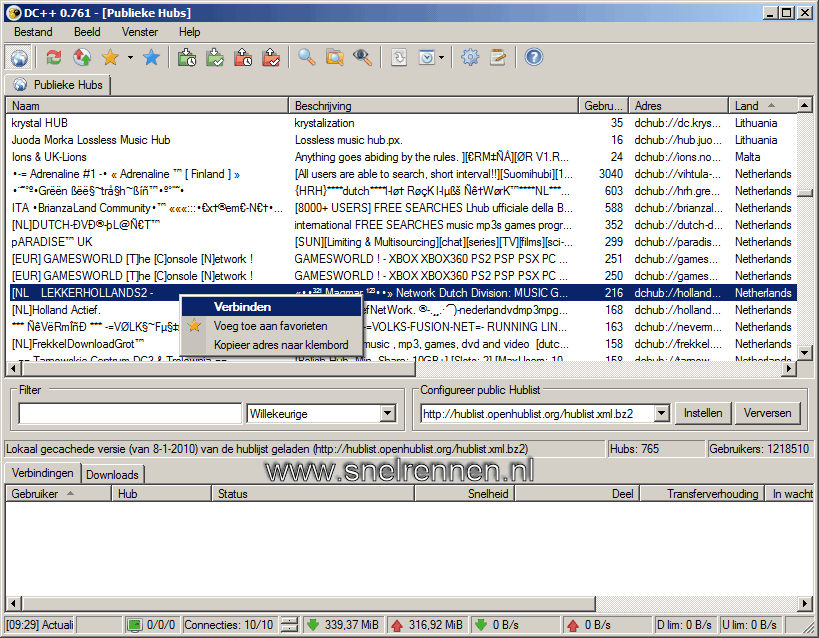819x638 pixels.
Task: Open the public hublist URL dropdown
Action: pyautogui.click(x=661, y=413)
